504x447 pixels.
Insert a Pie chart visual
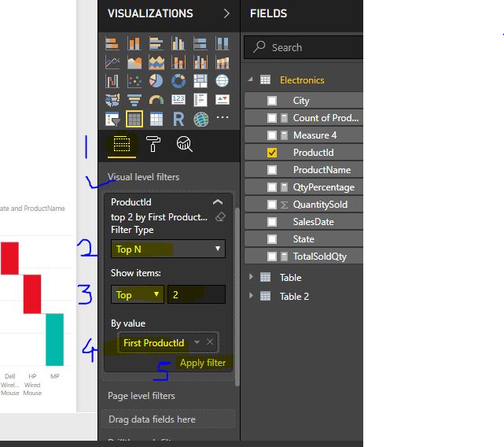[x=156, y=81]
